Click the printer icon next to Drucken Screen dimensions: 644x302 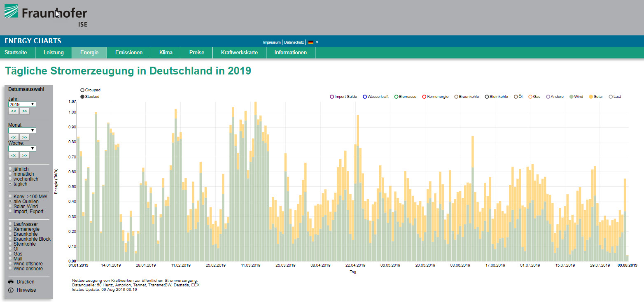11,282
